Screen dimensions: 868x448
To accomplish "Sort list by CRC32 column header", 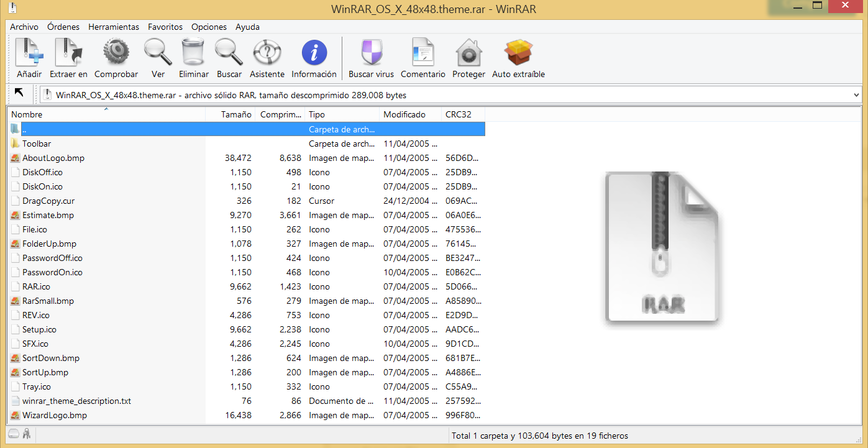I will tap(464, 114).
